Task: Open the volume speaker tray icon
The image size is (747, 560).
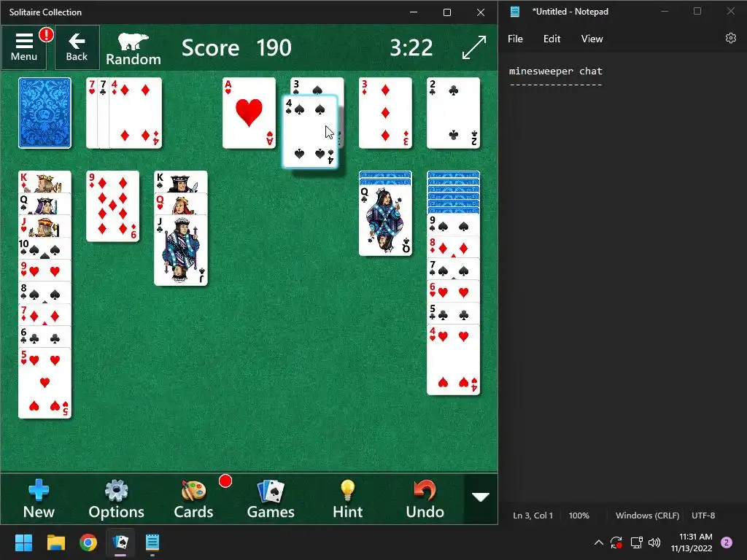Action: coord(654,542)
